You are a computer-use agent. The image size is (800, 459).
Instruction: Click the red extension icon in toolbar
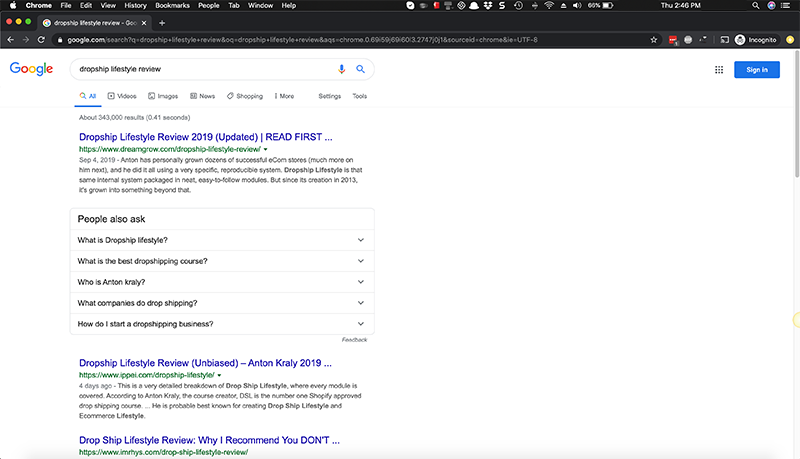[x=673, y=40]
